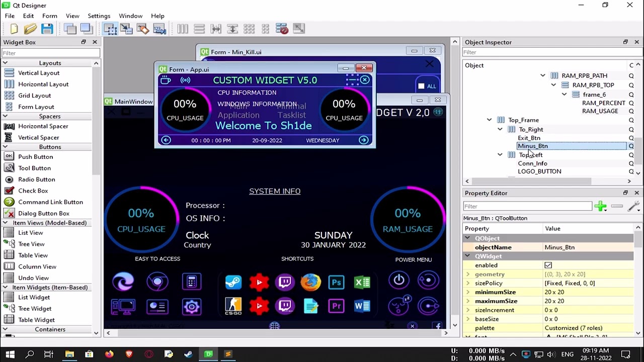Click green plus Add Dynamic Property icon
The height and width of the screenshot is (362, 644).
coord(600,206)
